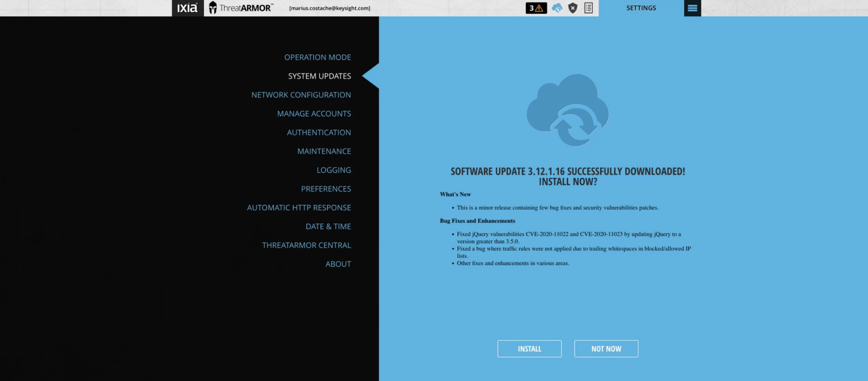Screen dimensions: 868x381
Task: Open the alerts warning badge showing 3
Action: coord(536,8)
